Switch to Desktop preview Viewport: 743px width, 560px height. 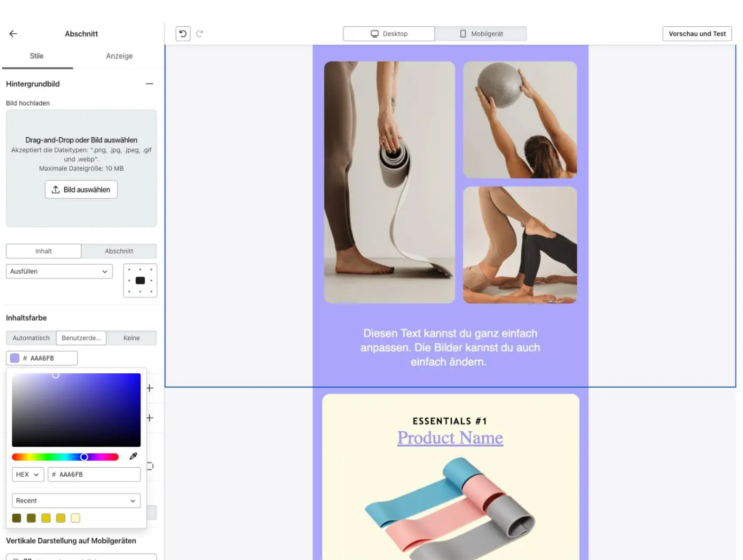(389, 34)
